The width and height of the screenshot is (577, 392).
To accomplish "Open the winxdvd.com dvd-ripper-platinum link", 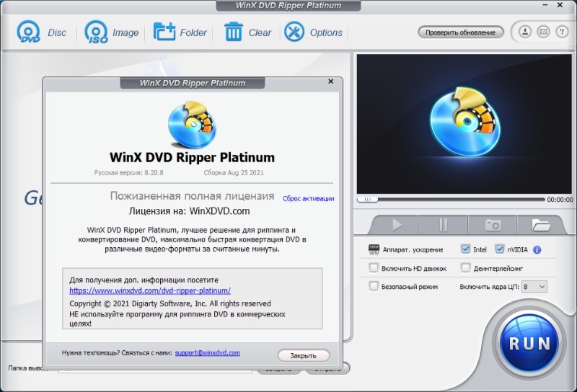I will pos(150,290).
